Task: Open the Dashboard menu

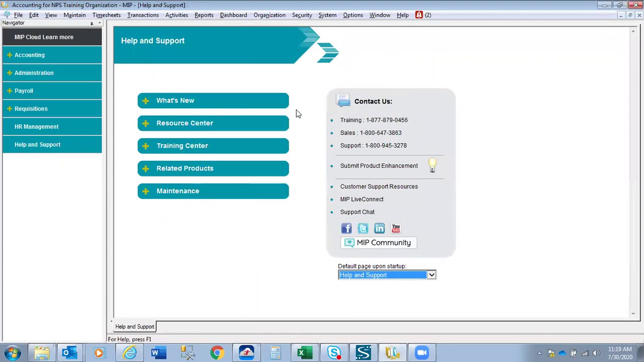Action: click(x=233, y=15)
